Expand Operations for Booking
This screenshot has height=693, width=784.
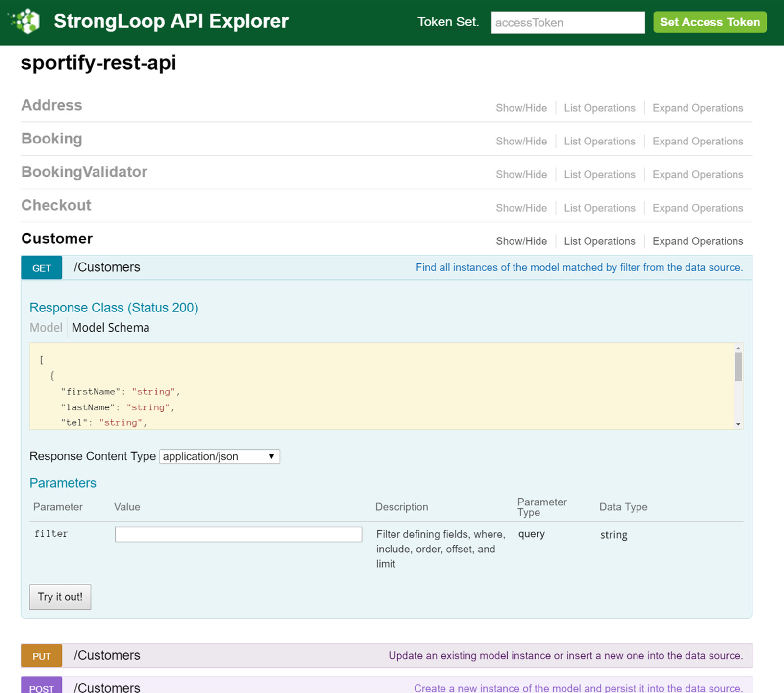tap(698, 141)
